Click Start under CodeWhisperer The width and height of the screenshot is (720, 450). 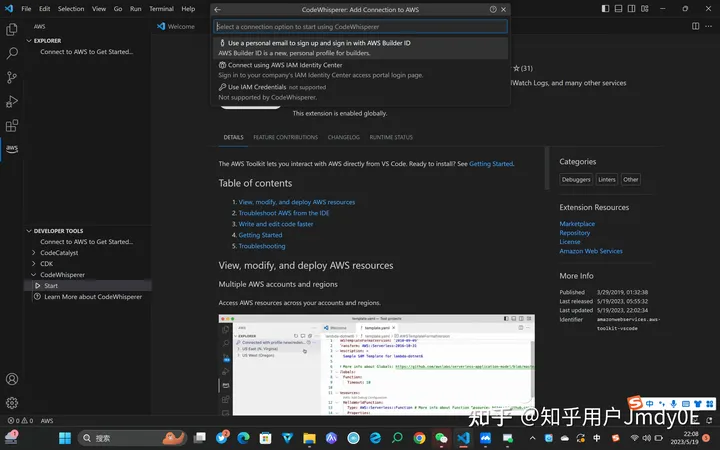pyautogui.click(x=87, y=286)
